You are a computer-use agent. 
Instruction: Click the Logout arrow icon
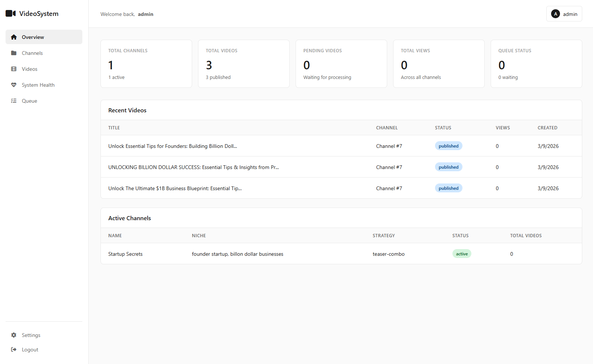pos(14,350)
